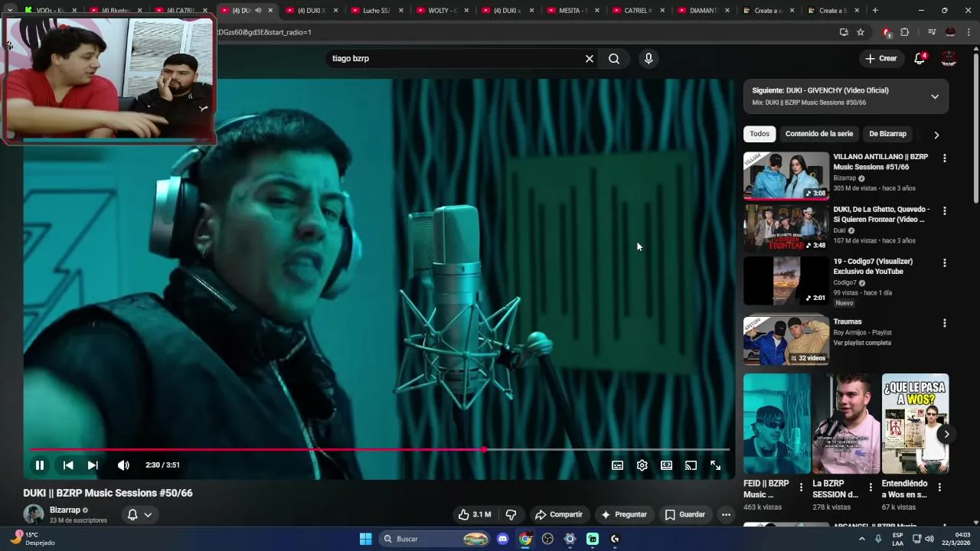The image size is (980, 551).
Task: Switch to theater mode view
Action: [x=666, y=465]
